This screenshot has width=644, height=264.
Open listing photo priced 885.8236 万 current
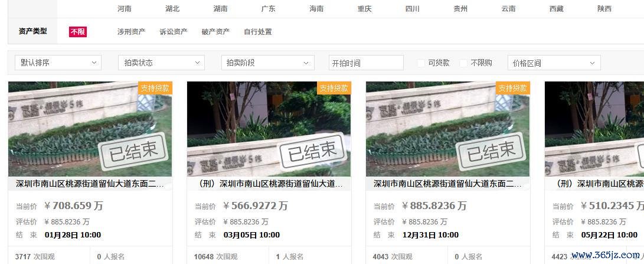(447, 129)
